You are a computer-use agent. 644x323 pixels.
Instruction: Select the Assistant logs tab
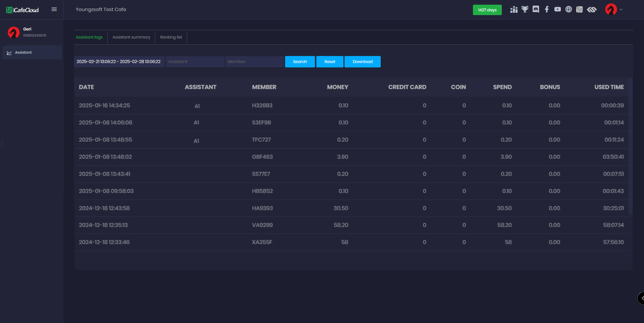point(89,37)
